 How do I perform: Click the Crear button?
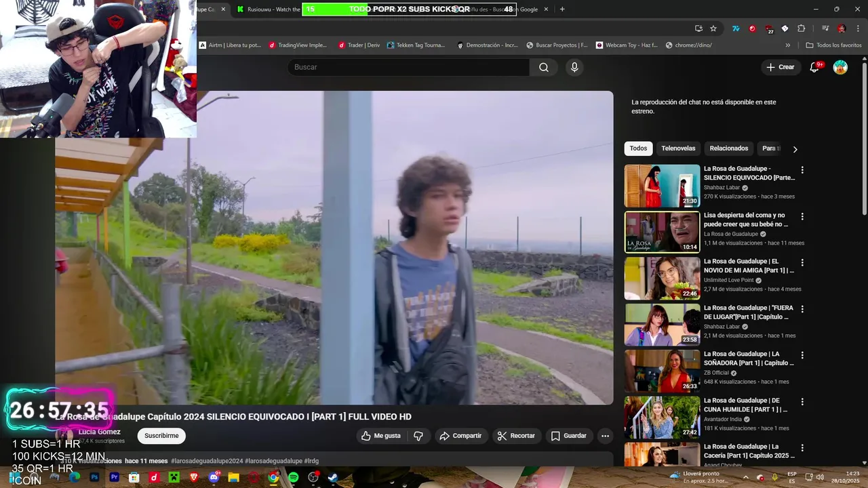[780, 67]
